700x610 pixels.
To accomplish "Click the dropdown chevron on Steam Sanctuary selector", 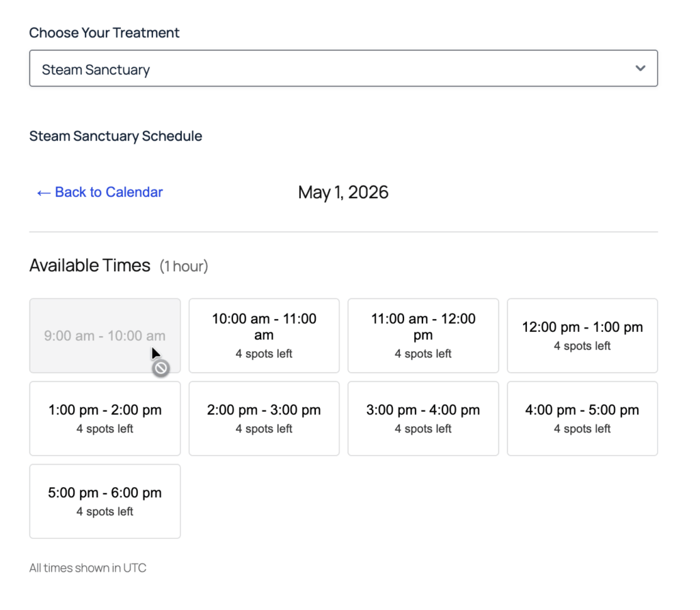I will point(641,68).
